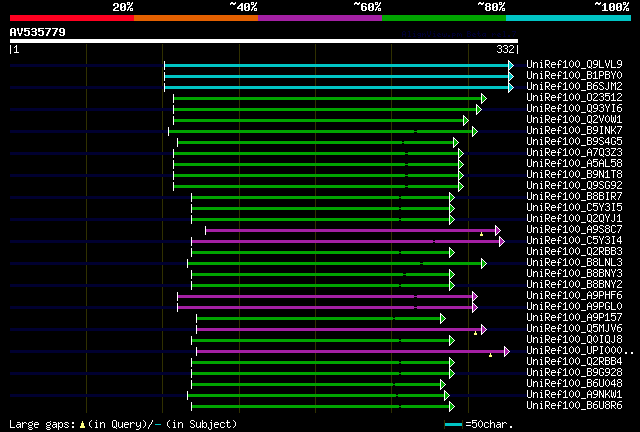Click the purple ~60% identity legend segment
Screen dimensions: 640x432
tap(320, 18)
